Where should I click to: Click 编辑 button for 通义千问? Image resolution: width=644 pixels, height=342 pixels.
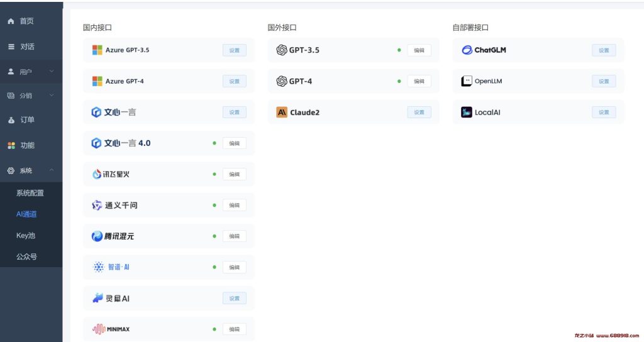[x=235, y=206]
